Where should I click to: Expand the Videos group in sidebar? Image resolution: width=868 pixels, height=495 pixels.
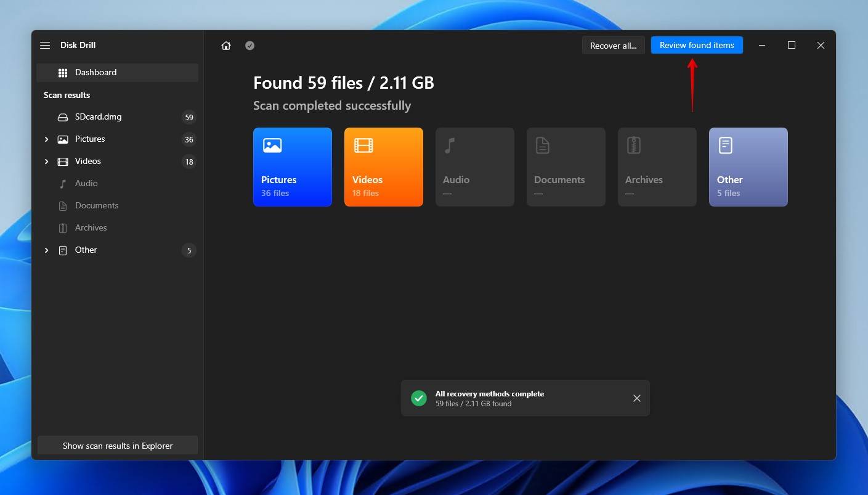[46, 162]
